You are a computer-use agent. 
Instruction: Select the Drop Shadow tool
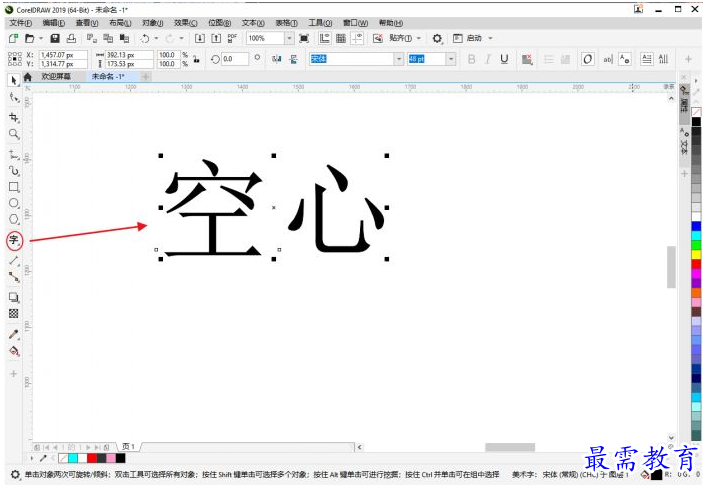tap(14, 297)
